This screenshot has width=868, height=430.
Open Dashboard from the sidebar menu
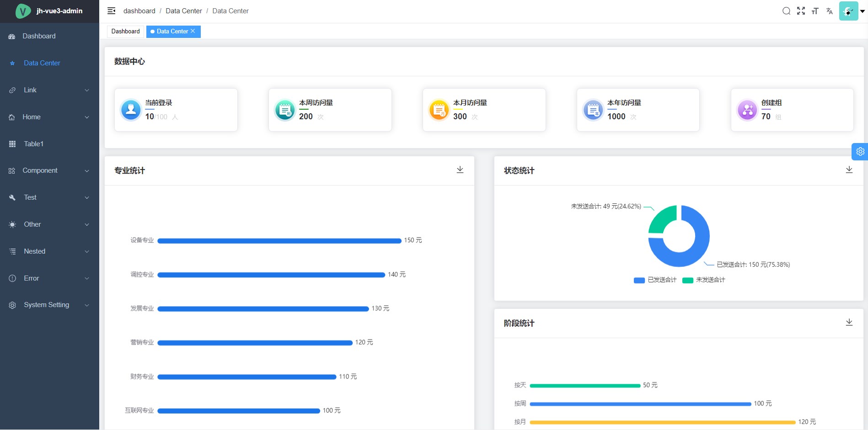[x=49, y=36]
